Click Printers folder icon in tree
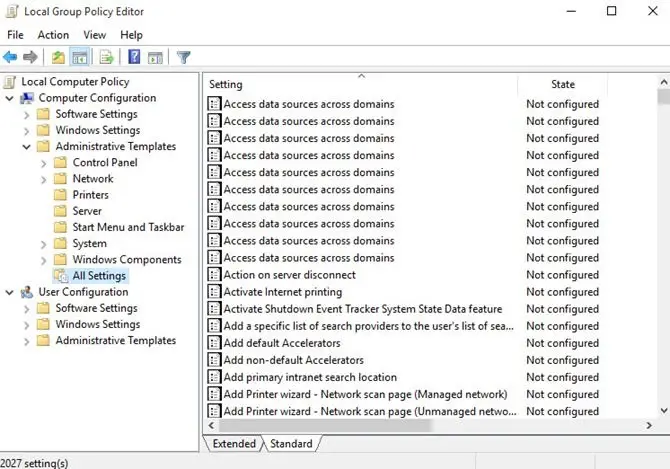The width and height of the screenshot is (670, 469). point(61,195)
